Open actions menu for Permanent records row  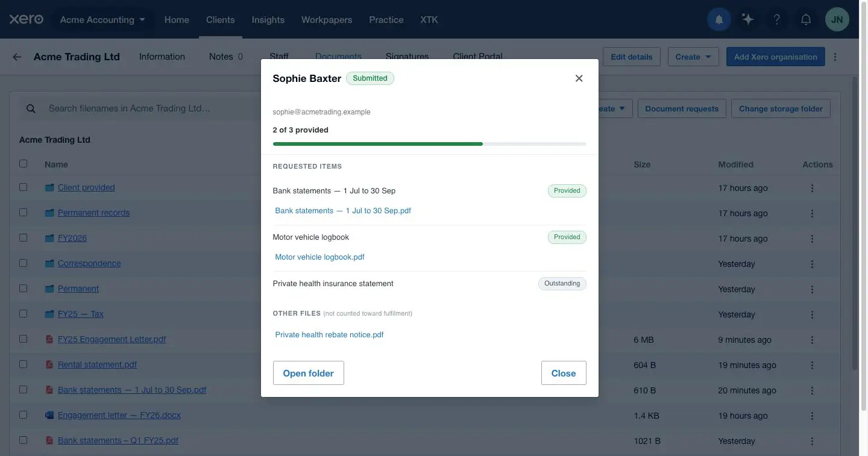812,213
